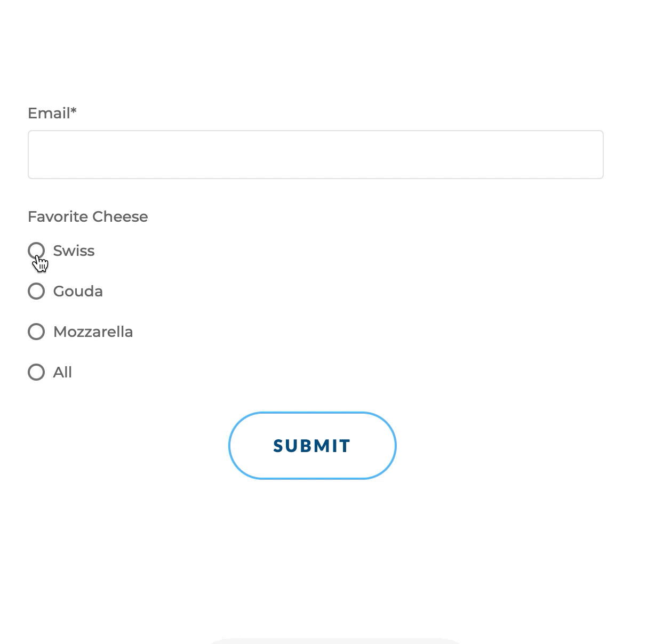The height and width of the screenshot is (644, 671).
Task: Pick the All cheeses option circle
Action: (x=36, y=372)
